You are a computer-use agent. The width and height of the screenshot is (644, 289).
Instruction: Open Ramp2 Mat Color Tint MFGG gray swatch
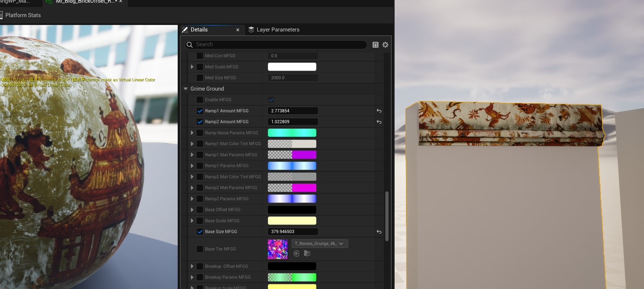point(292,177)
